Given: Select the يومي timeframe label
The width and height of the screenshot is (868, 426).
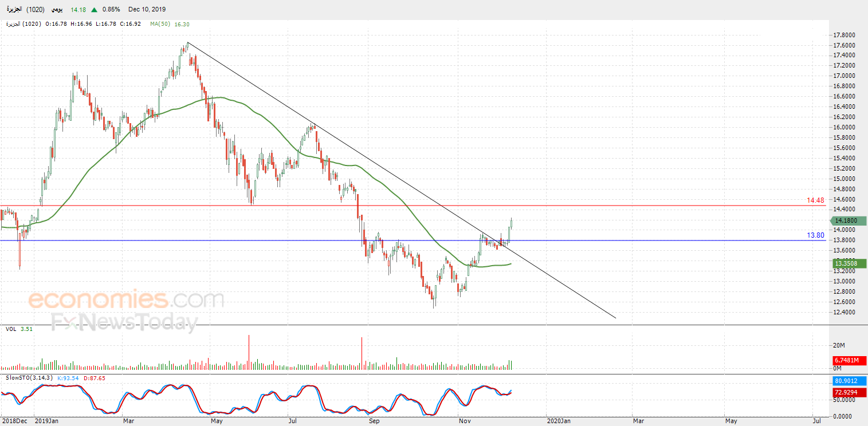Looking at the screenshot, I should tap(57, 10).
